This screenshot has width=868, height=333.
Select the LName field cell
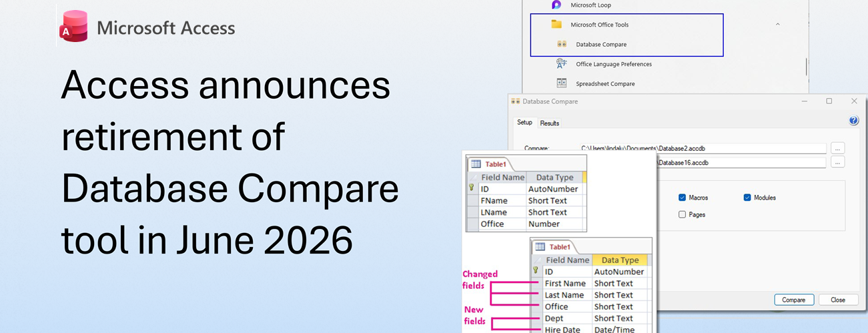501,212
